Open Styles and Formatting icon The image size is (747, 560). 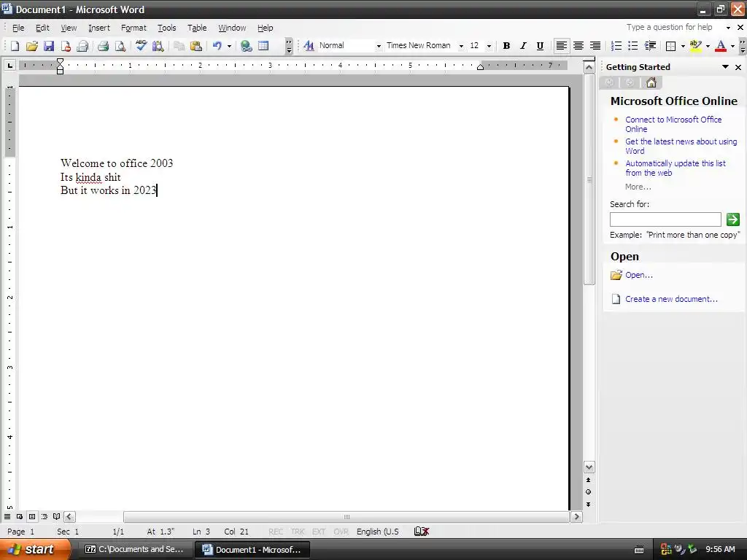pos(309,46)
